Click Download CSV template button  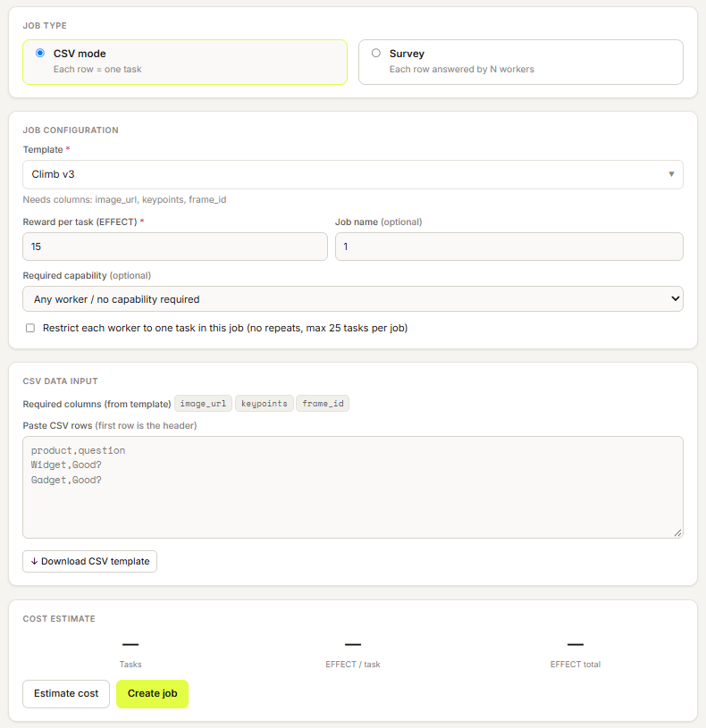pos(89,561)
